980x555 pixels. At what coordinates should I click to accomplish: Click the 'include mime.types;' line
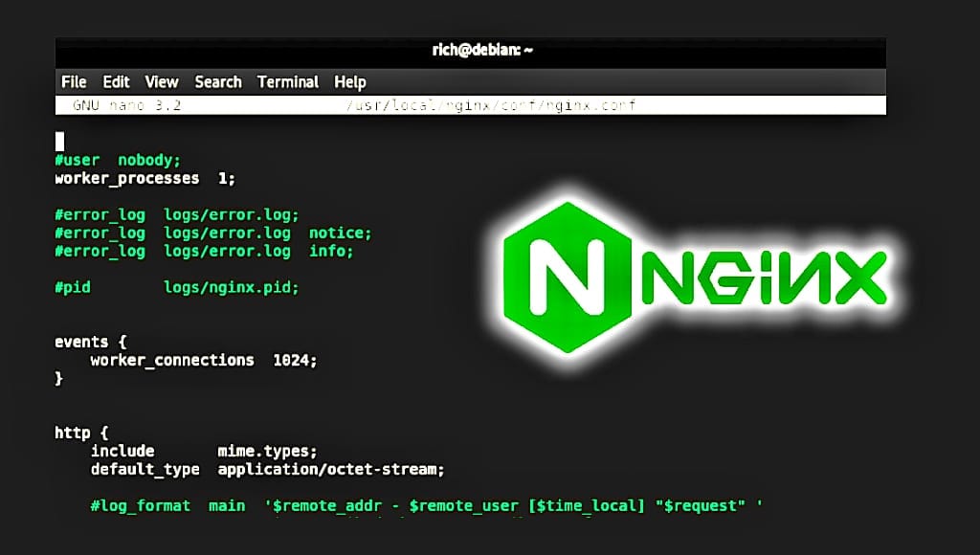pyautogui.click(x=204, y=452)
